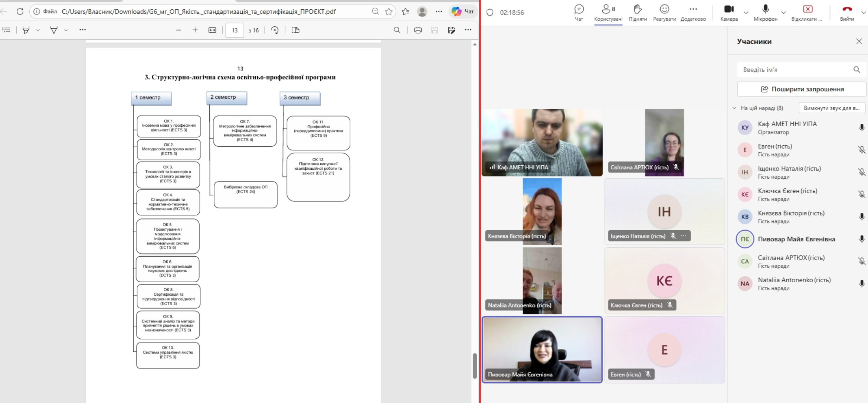The image size is (868, 403).
Task: Open PDF table of contents icon
Action: [x=6, y=30]
